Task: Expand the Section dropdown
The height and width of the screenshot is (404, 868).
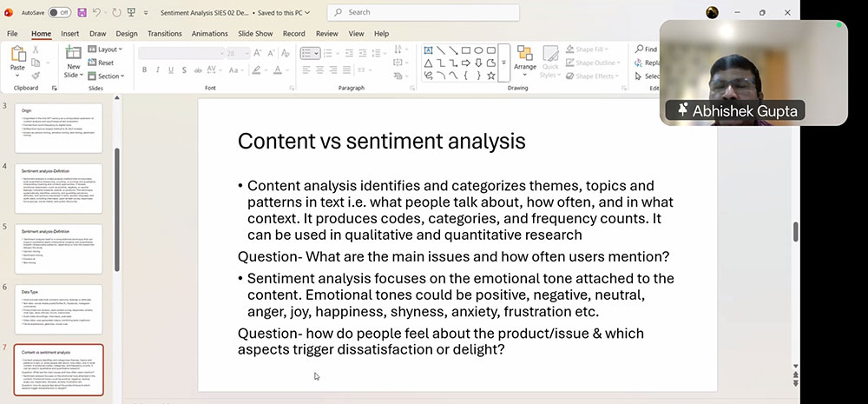Action: pos(108,76)
